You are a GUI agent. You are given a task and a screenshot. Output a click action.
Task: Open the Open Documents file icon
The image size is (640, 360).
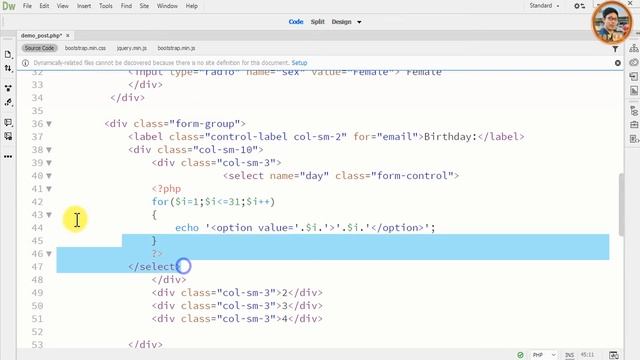8,54
